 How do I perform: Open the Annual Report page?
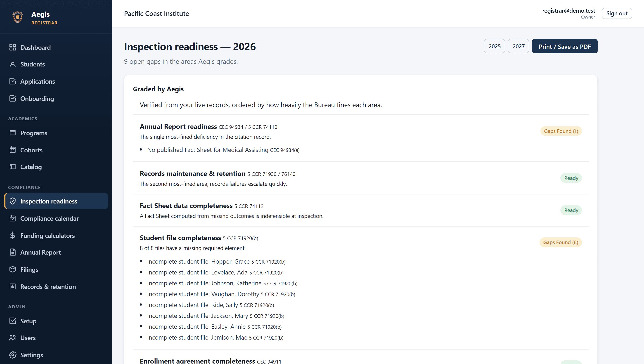coord(56,252)
